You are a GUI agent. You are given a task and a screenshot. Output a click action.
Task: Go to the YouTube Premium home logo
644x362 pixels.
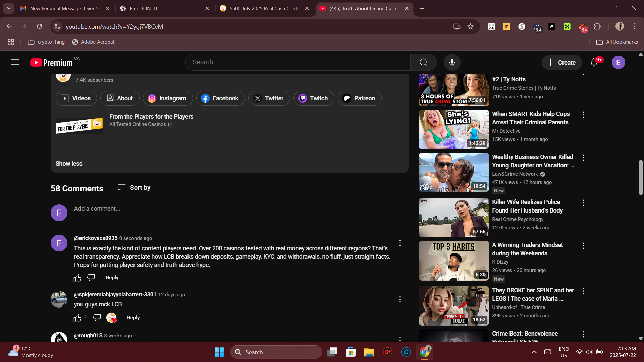(51, 63)
